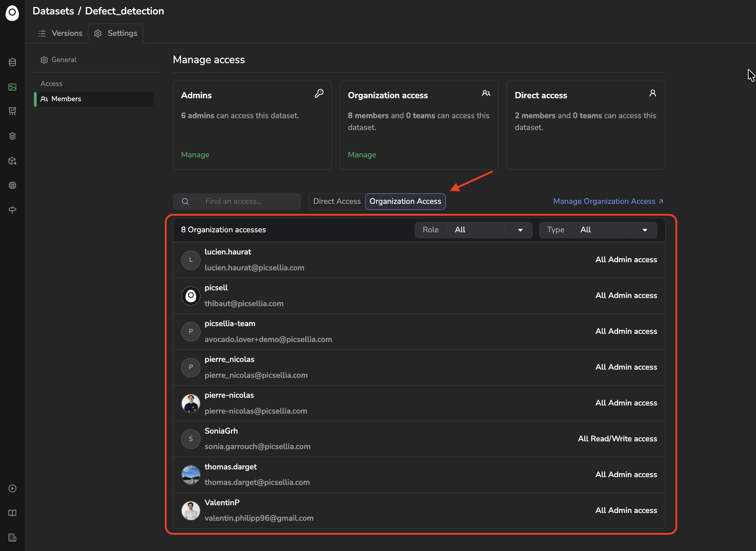Open the processor chip icon in sidebar
Screen dimensions: 756x551
coord(12,185)
